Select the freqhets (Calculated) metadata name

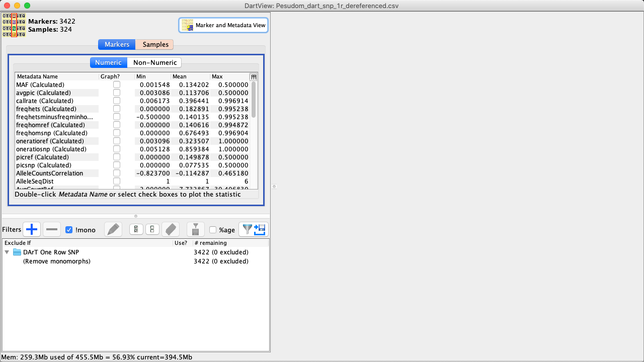pyautogui.click(x=46, y=109)
